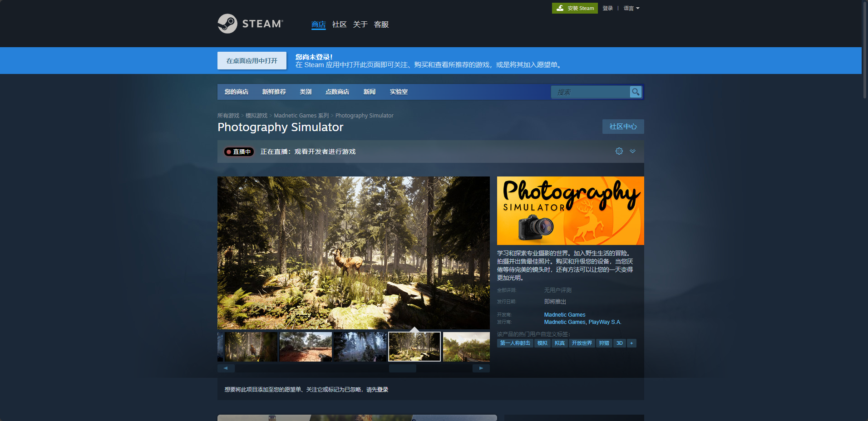The image size is (868, 421).
Task: Click the 所有游戏 breadcrumb link
Action: click(x=228, y=116)
